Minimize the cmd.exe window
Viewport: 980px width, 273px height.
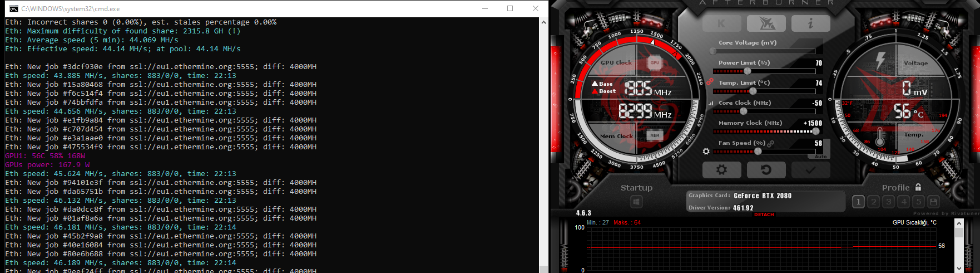click(484, 8)
